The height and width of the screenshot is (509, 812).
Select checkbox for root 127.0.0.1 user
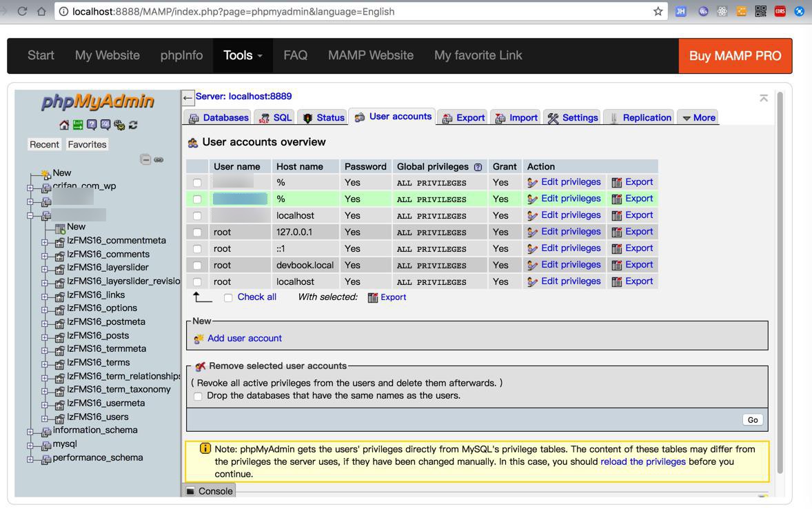[x=196, y=232]
